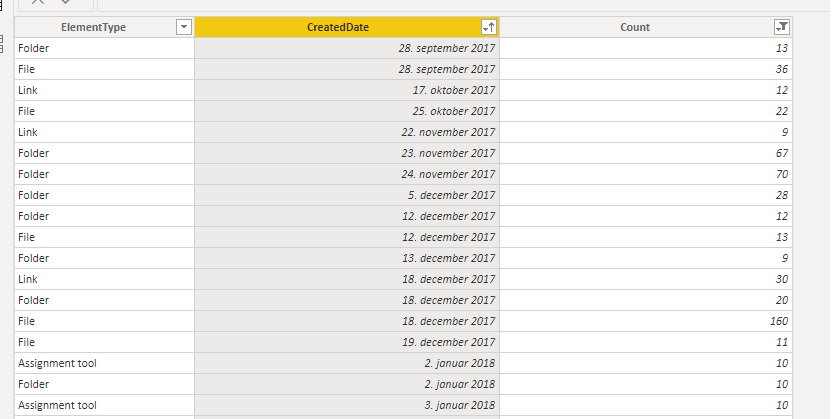Select the date 3. januar 2018
833x419 pixels.
[x=347, y=405]
